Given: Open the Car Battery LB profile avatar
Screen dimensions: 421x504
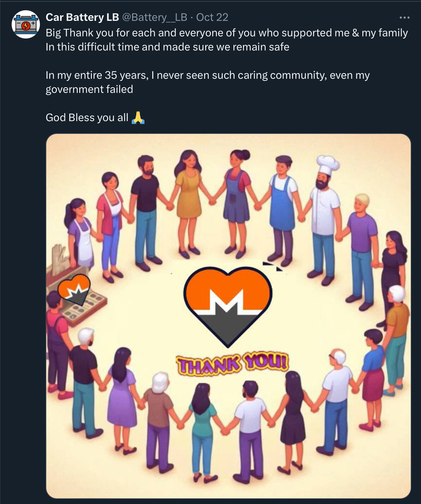Looking at the screenshot, I should pyautogui.click(x=26, y=24).
